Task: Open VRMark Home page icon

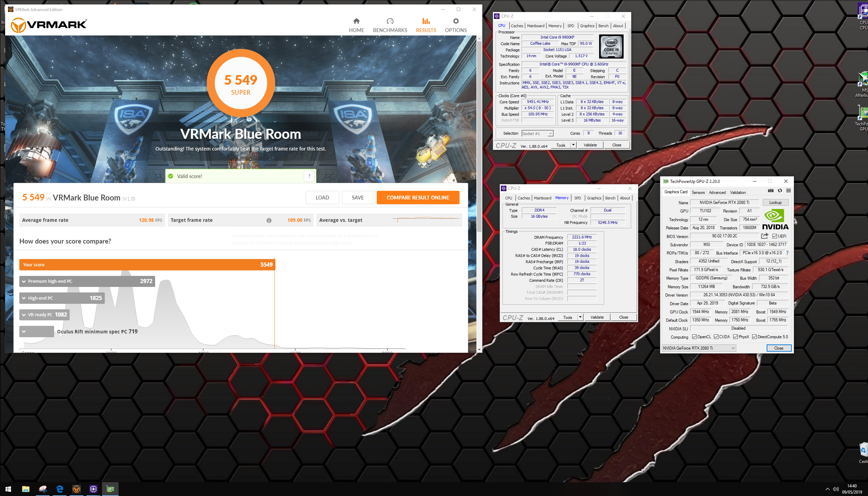Action: tap(356, 21)
